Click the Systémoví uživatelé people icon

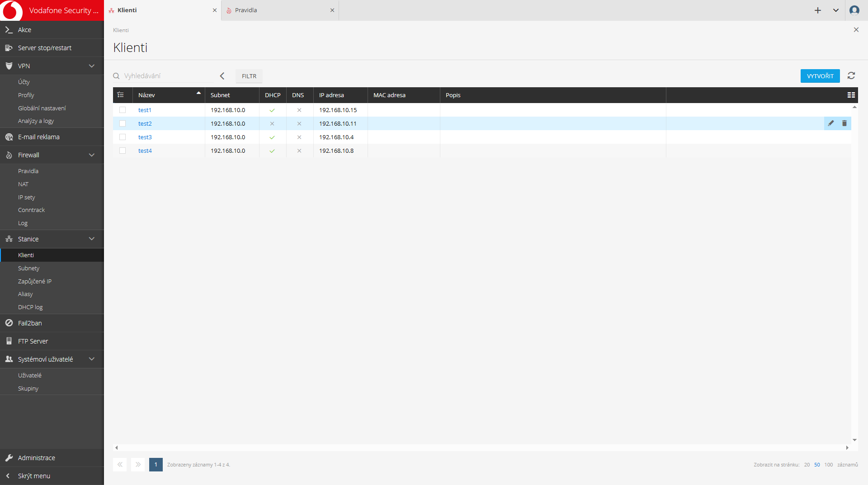click(x=9, y=359)
